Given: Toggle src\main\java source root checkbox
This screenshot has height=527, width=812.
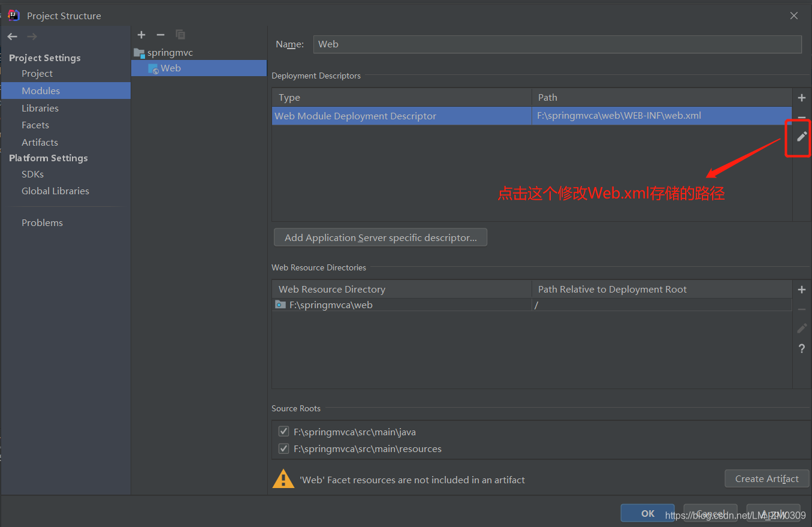Looking at the screenshot, I should tap(283, 432).
